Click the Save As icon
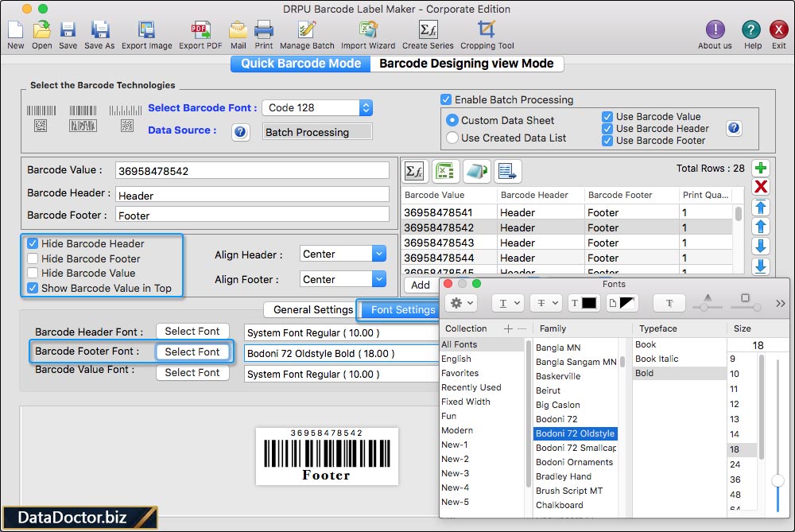The width and height of the screenshot is (795, 532). click(100, 30)
